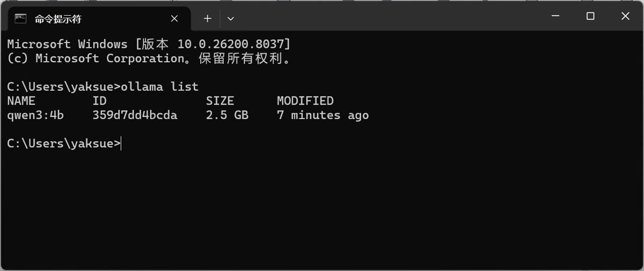This screenshot has height=271, width=644.
Task: Close the terminal window
Action: (625, 16)
